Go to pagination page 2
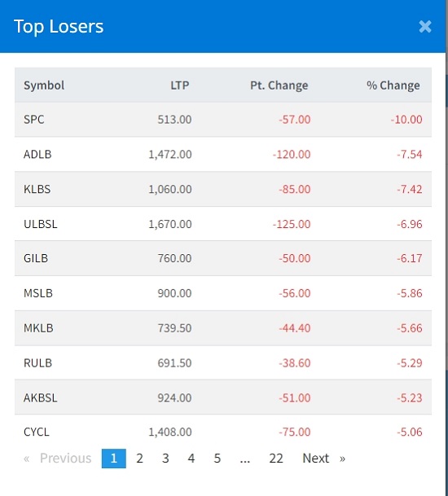The width and height of the screenshot is (448, 496). pyautogui.click(x=139, y=459)
